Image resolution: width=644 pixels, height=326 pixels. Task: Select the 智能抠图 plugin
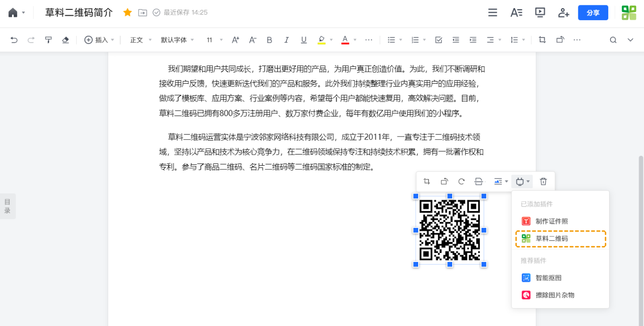click(560, 278)
